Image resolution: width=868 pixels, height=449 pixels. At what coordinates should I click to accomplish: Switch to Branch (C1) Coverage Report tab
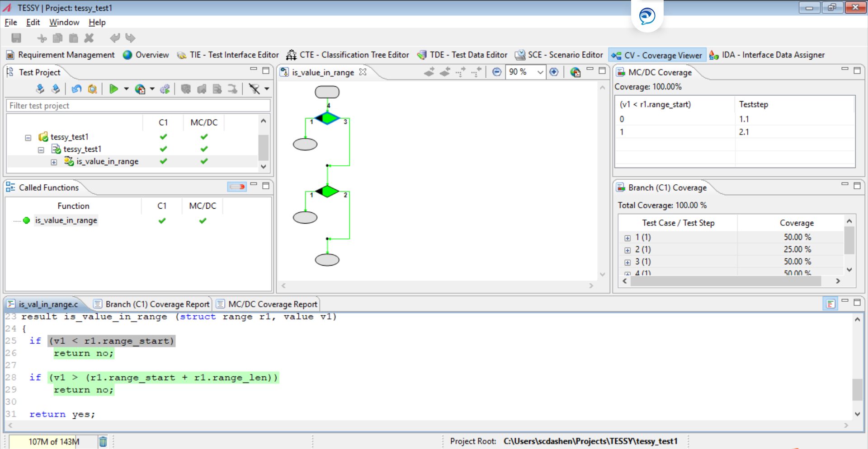[152, 304]
